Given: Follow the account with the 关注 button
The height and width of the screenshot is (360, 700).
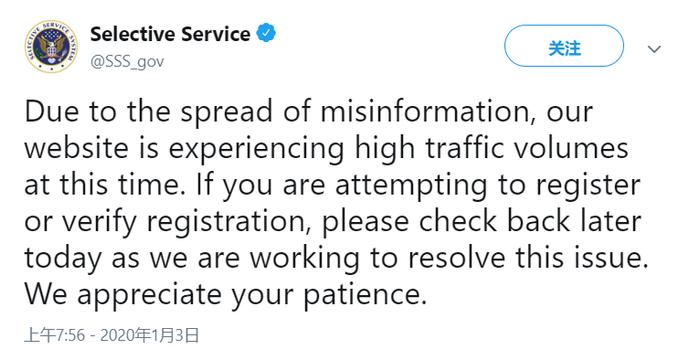Looking at the screenshot, I should pos(564,46).
